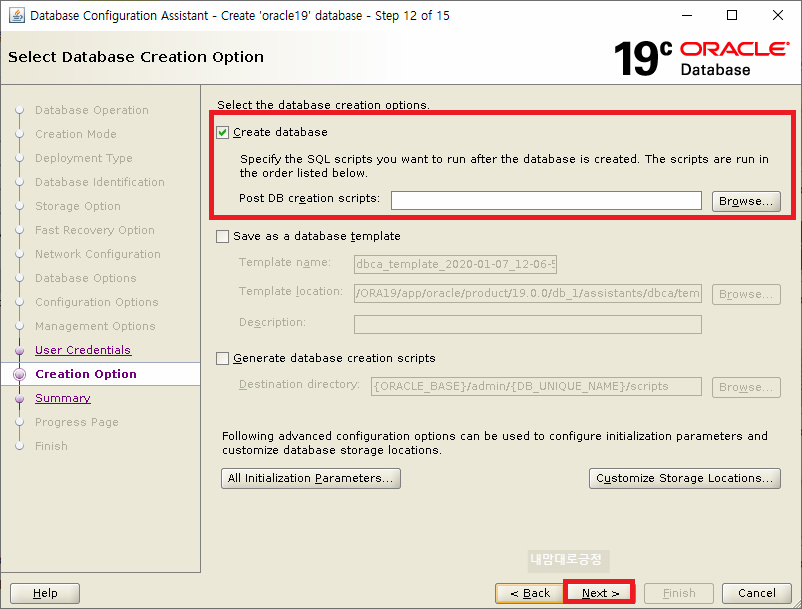Screen dimensions: 802x609
Task: Cancel the database creation wizard
Action: point(756,593)
